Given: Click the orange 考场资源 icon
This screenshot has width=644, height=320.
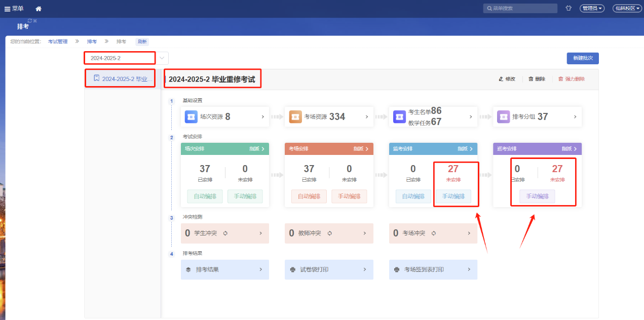Looking at the screenshot, I should coord(295,116).
